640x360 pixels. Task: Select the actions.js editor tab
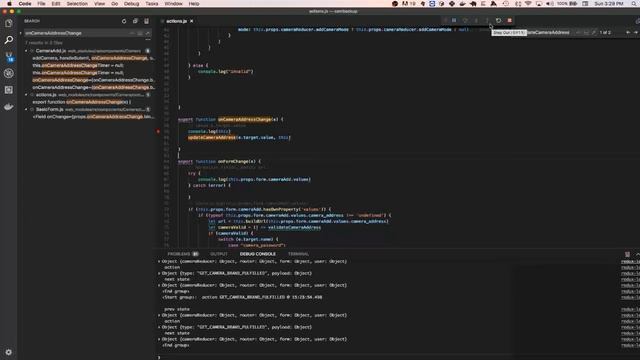tap(176, 21)
